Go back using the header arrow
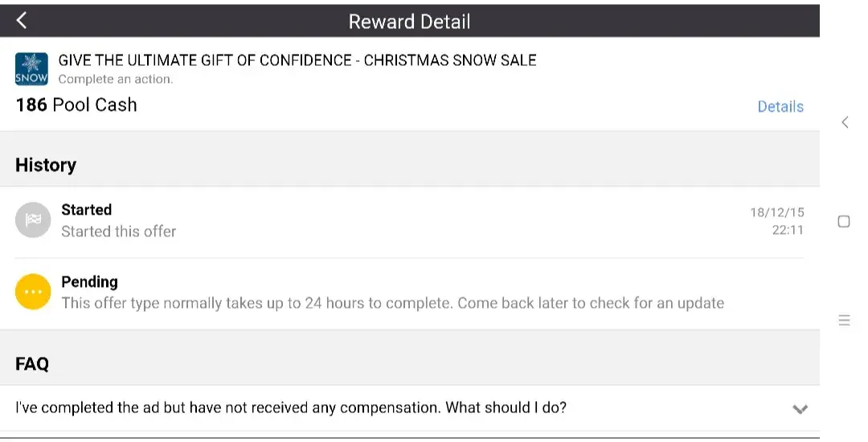The height and width of the screenshot is (442, 868). click(x=23, y=21)
